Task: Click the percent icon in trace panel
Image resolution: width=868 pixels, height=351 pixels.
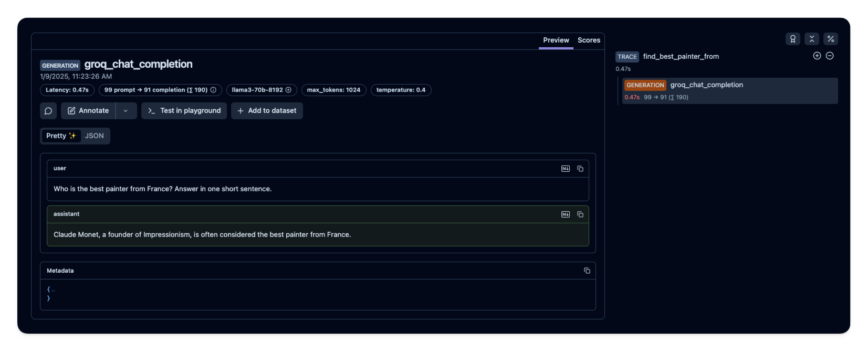Action: [831, 39]
